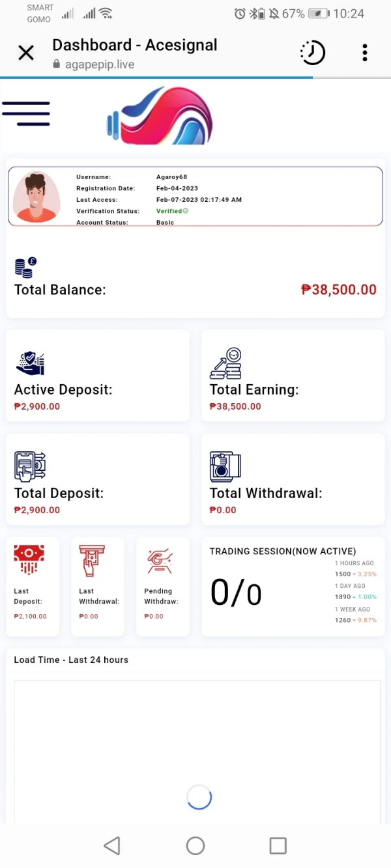Image resolution: width=391 pixels, height=868 pixels.
Task: Open Android recent apps square button
Action: (278, 845)
